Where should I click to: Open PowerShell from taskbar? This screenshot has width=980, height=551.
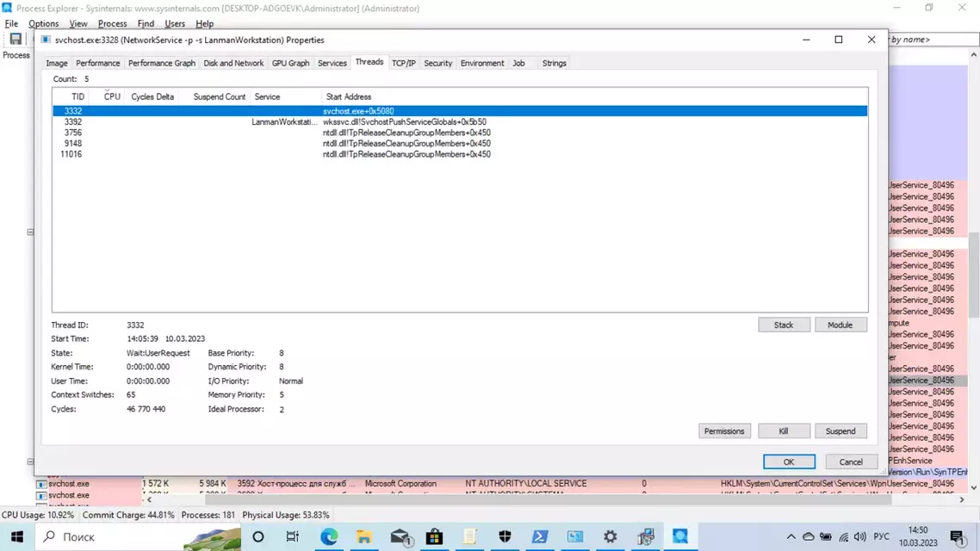pyautogui.click(x=540, y=536)
